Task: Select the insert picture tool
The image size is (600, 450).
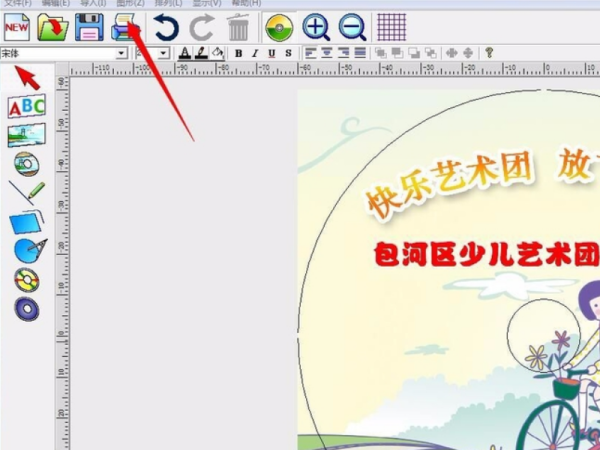Action: [27, 135]
